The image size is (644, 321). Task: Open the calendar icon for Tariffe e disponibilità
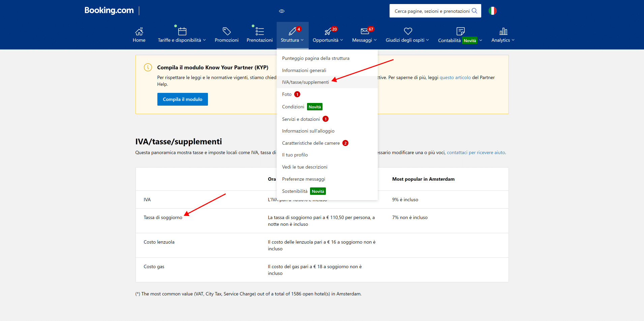(182, 31)
